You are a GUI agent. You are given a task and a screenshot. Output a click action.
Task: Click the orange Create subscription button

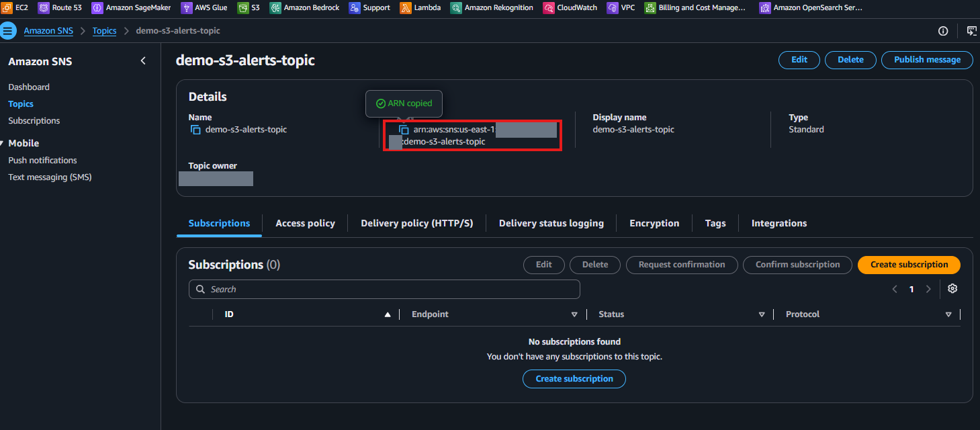(909, 265)
